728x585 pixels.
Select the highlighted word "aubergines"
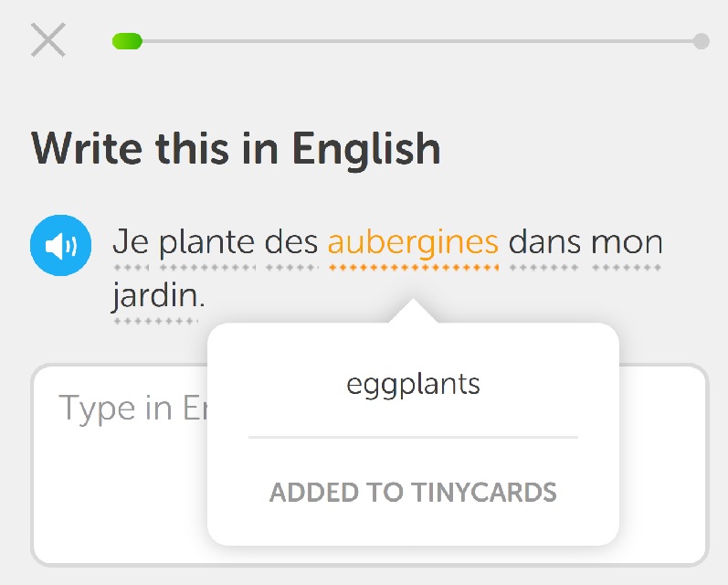click(x=413, y=243)
